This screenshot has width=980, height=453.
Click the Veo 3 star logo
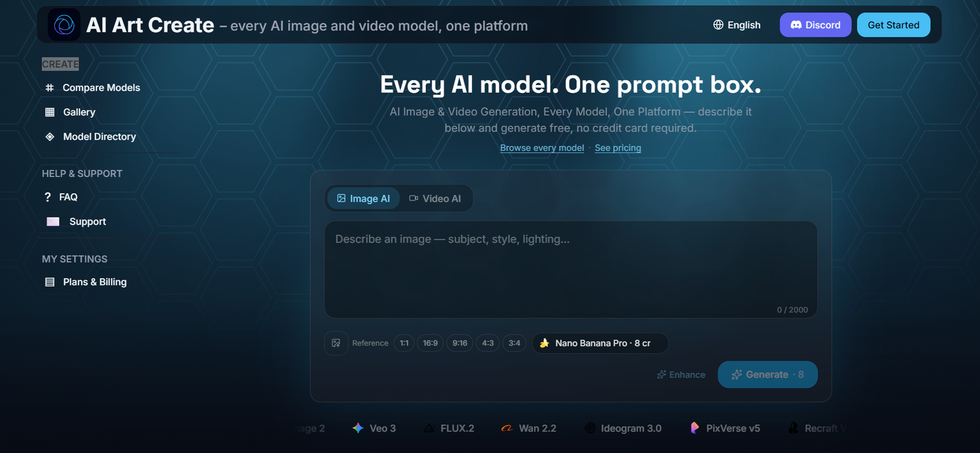pos(358,428)
